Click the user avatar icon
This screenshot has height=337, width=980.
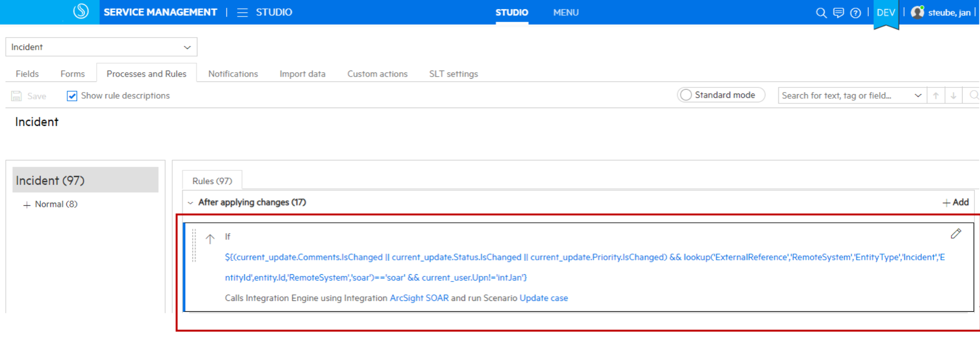(x=917, y=12)
